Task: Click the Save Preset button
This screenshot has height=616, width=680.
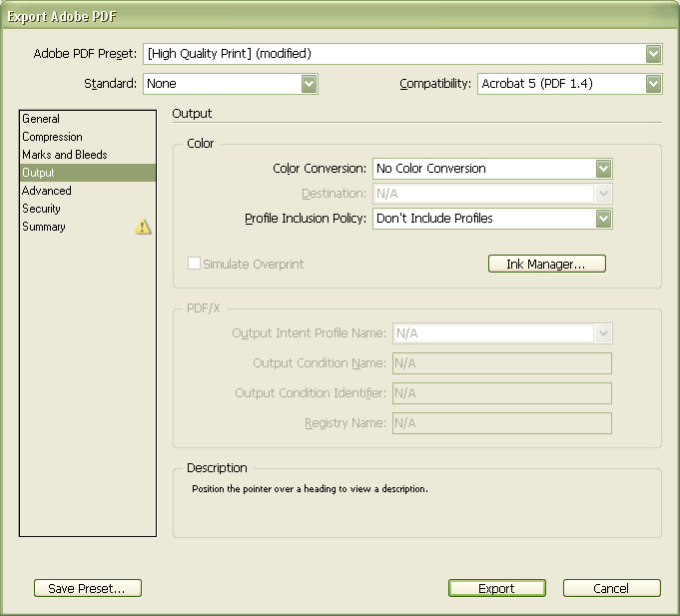Action: coord(88,588)
